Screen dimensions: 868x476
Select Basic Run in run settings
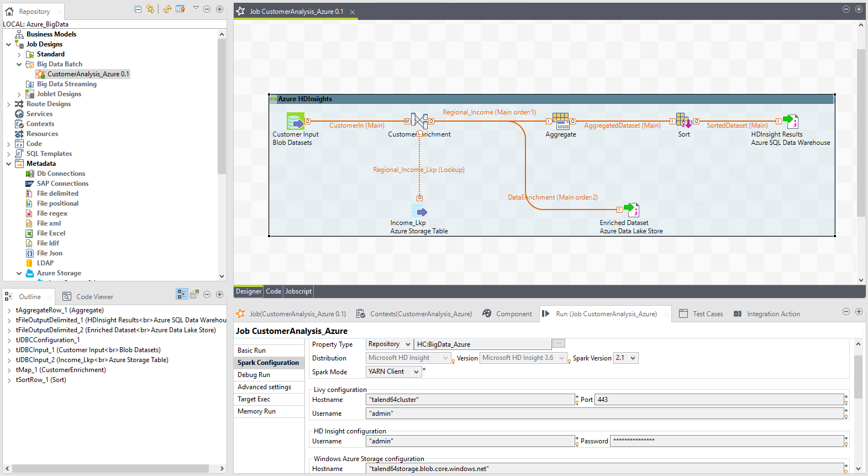pos(269,351)
